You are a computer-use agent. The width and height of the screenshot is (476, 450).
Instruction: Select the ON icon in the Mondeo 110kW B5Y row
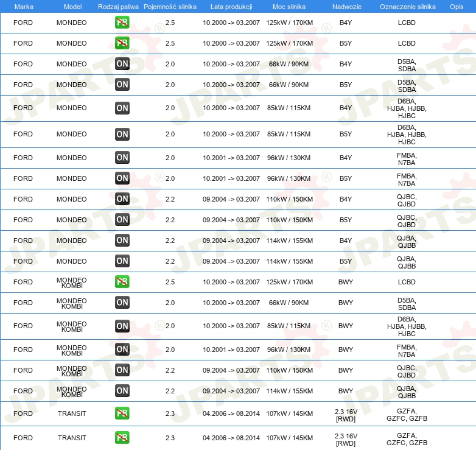click(x=122, y=220)
